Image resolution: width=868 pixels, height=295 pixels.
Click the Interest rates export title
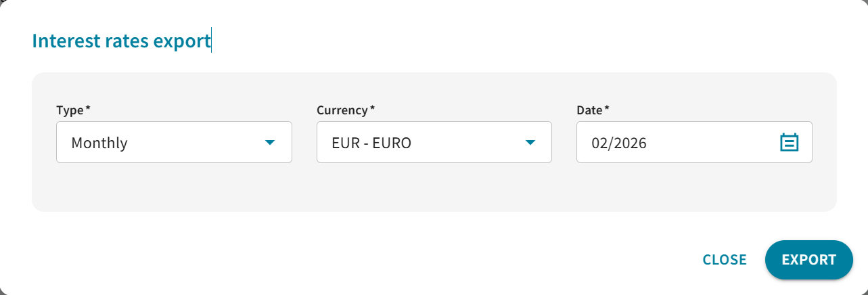coord(121,41)
